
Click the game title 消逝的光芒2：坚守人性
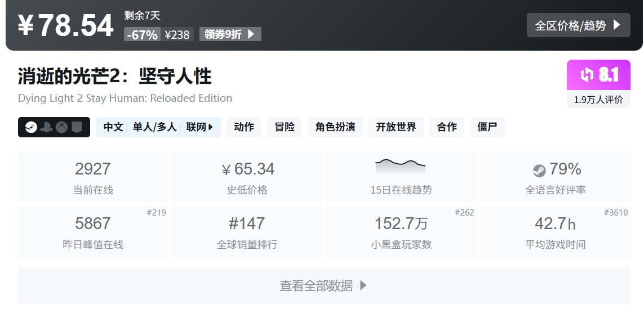tap(114, 77)
